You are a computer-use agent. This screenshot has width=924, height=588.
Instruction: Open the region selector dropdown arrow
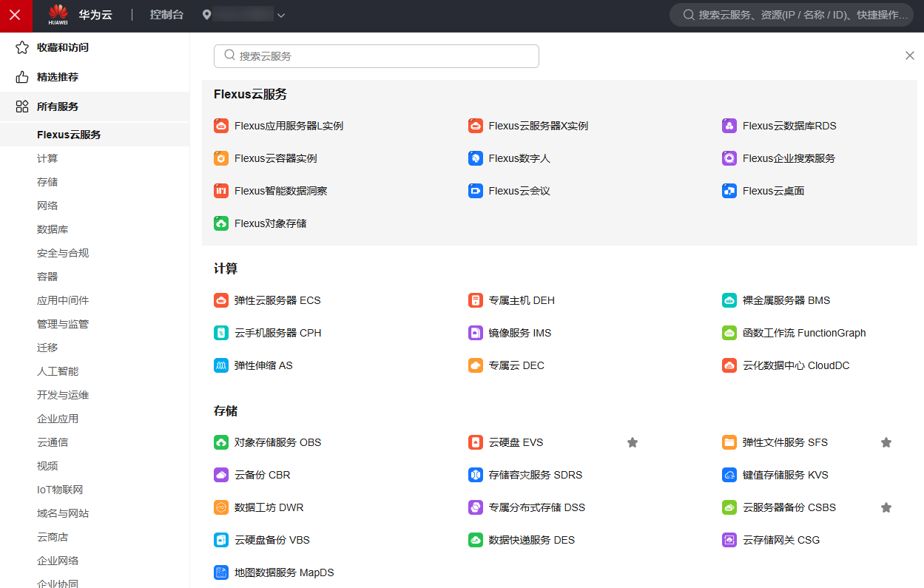tap(281, 16)
